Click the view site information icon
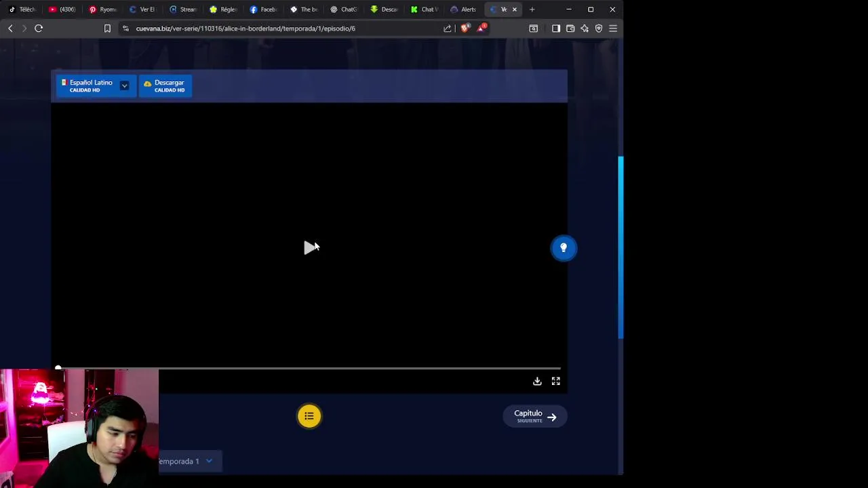 pos(125,28)
